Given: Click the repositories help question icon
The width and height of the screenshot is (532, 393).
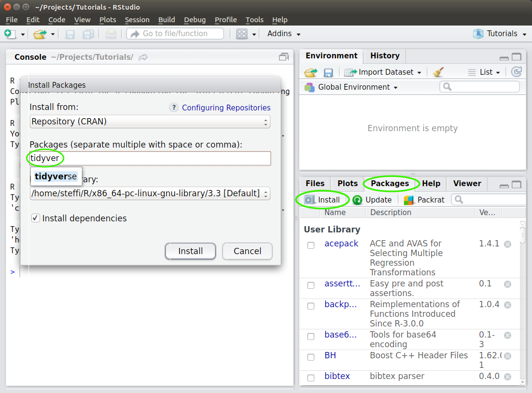Looking at the screenshot, I should (174, 108).
